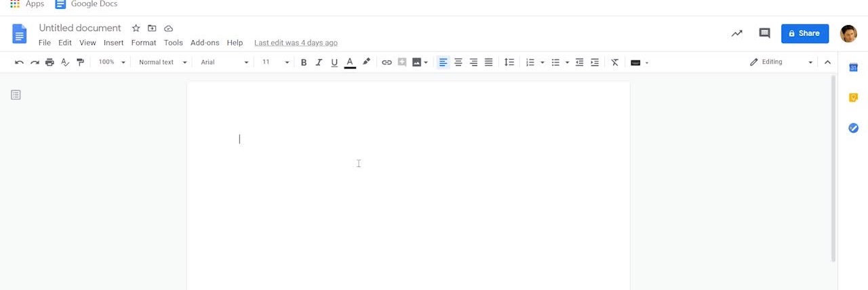The width and height of the screenshot is (868, 290).
Task: Click the blue Share button
Action: 805,33
